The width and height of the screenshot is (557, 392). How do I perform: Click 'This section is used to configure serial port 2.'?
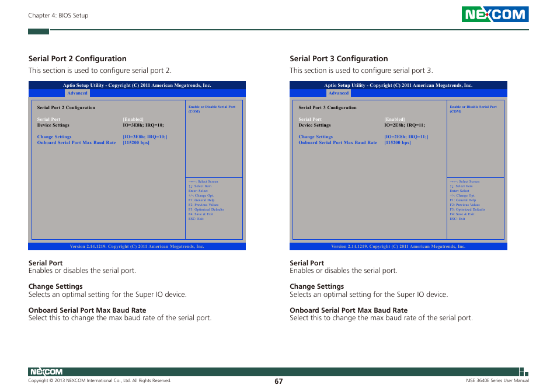(x=100, y=70)
